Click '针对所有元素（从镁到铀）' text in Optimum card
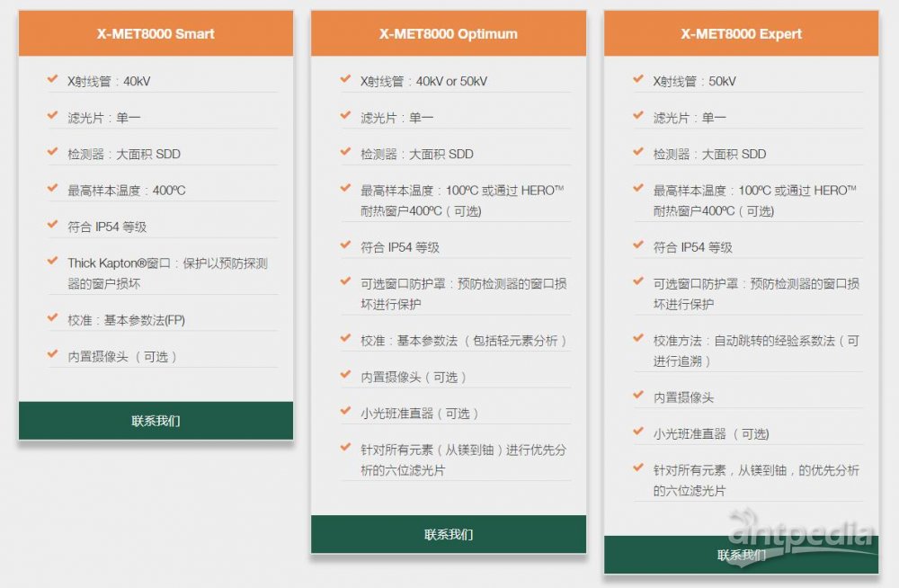Viewport: 899px width, 588px height. (x=432, y=450)
